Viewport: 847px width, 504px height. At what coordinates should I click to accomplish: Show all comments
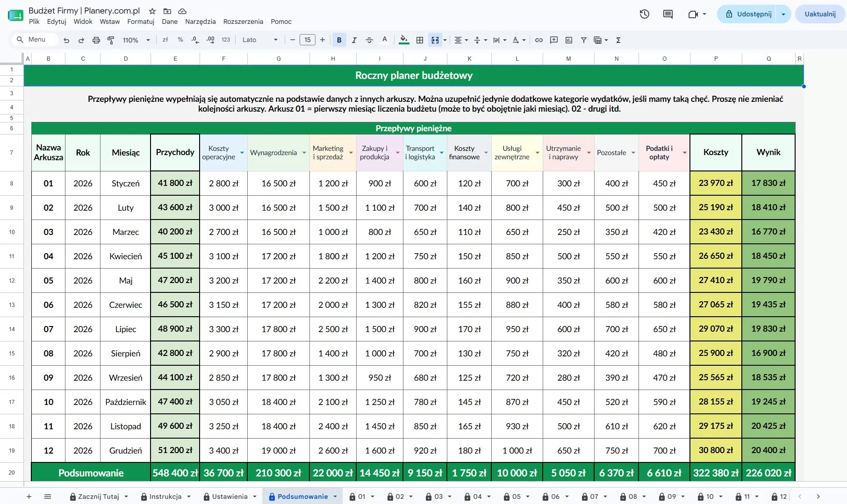[668, 14]
